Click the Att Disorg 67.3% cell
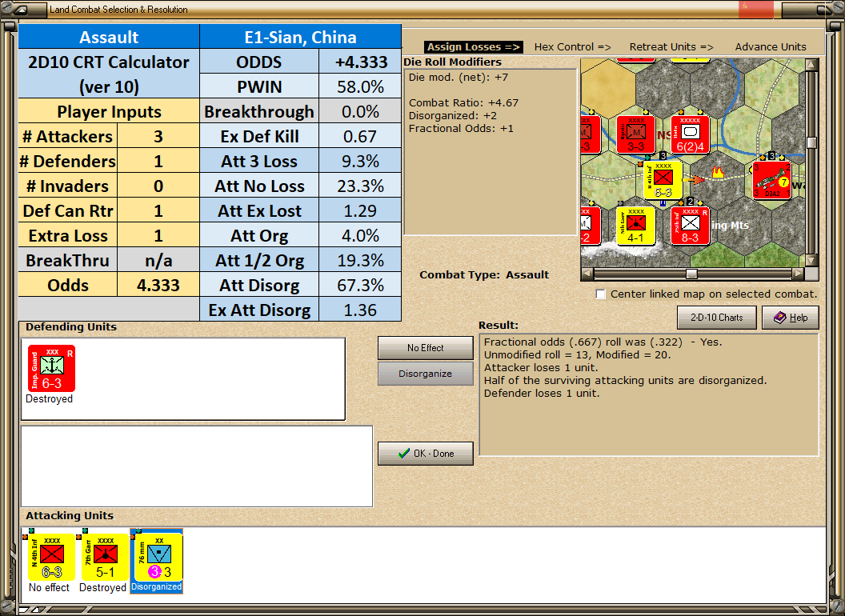The height and width of the screenshot is (616, 845). (360, 285)
